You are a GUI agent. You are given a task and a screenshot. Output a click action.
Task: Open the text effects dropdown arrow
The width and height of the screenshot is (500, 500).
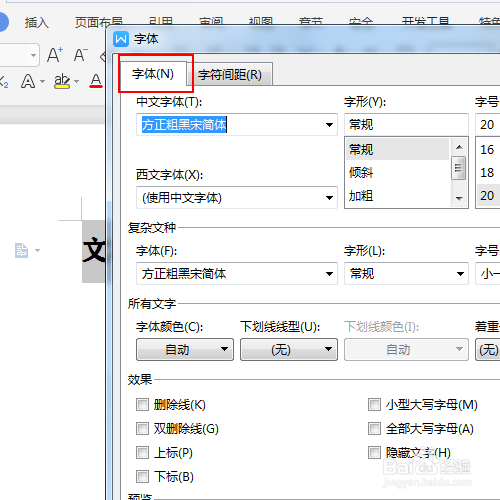[42, 81]
